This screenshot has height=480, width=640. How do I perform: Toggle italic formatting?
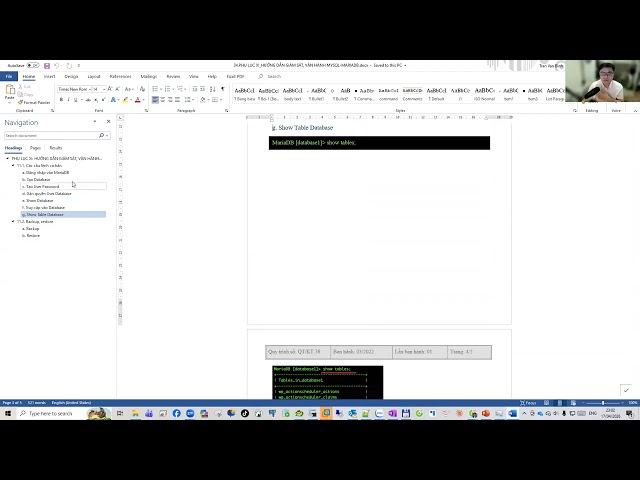click(x=68, y=100)
